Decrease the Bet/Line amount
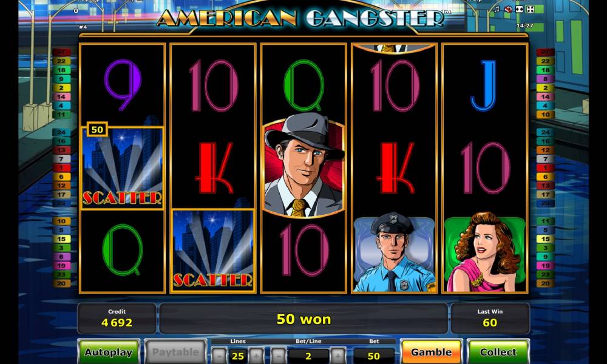Image resolution: width=607 pixels, height=364 pixels. pyautogui.click(x=279, y=356)
